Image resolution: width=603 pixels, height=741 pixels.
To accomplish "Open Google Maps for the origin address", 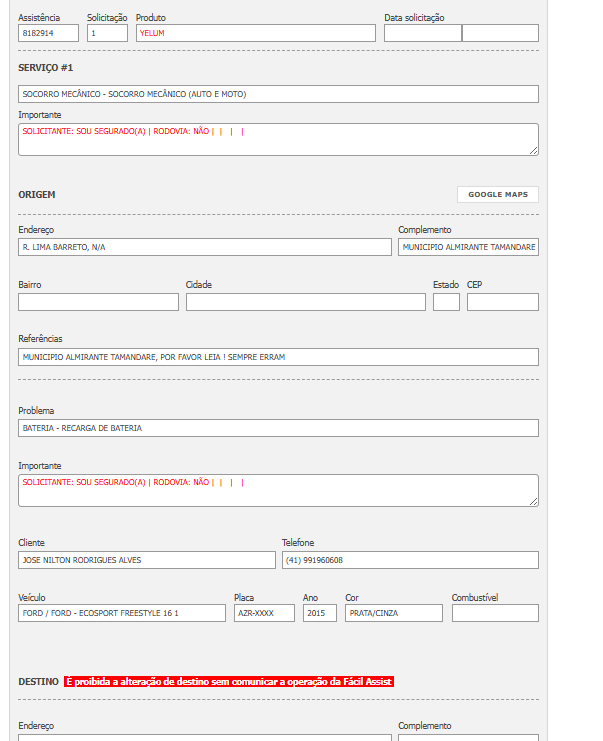I will coord(498,194).
